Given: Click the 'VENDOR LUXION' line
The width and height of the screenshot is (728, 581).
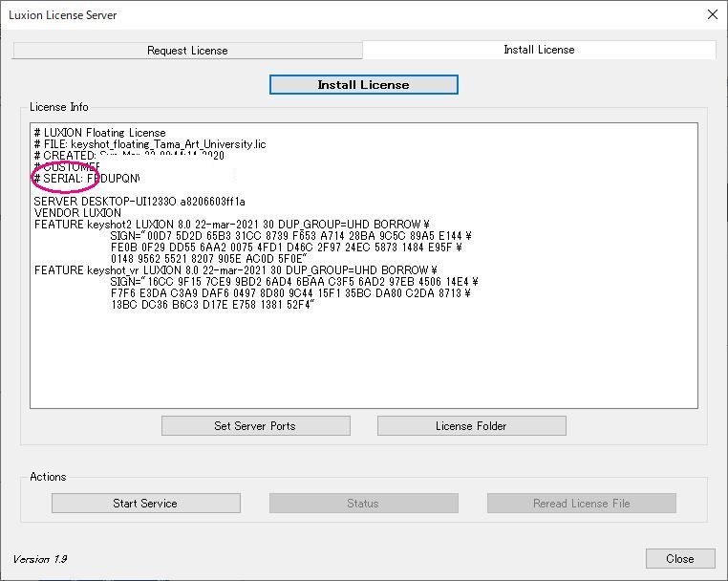Looking at the screenshot, I should (x=77, y=213).
